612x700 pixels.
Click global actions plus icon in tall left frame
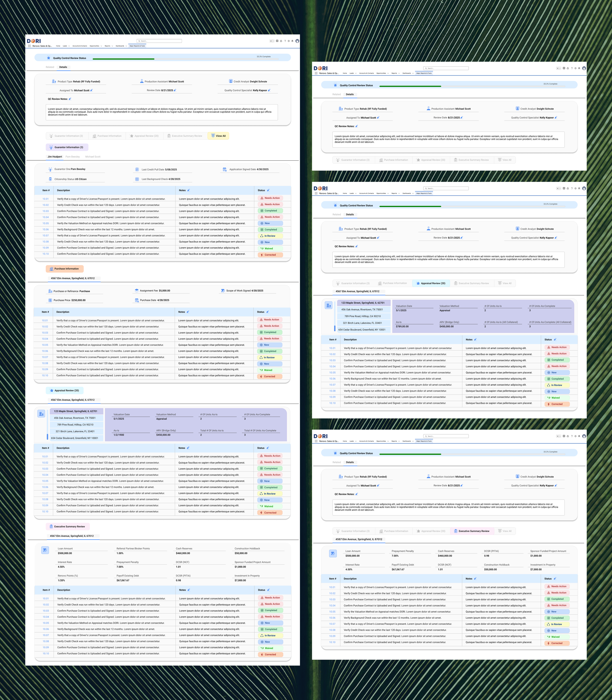[x=277, y=41]
